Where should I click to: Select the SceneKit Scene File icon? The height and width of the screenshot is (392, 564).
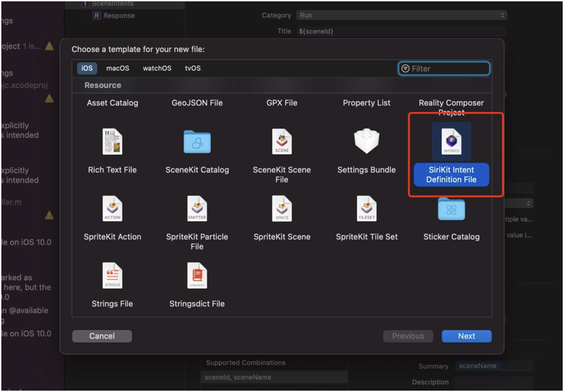click(281, 142)
